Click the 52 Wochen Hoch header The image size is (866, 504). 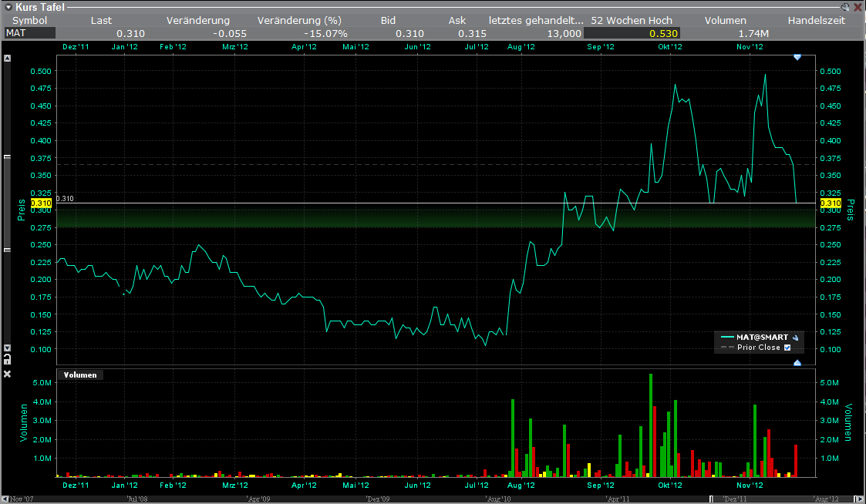coord(632,21)
